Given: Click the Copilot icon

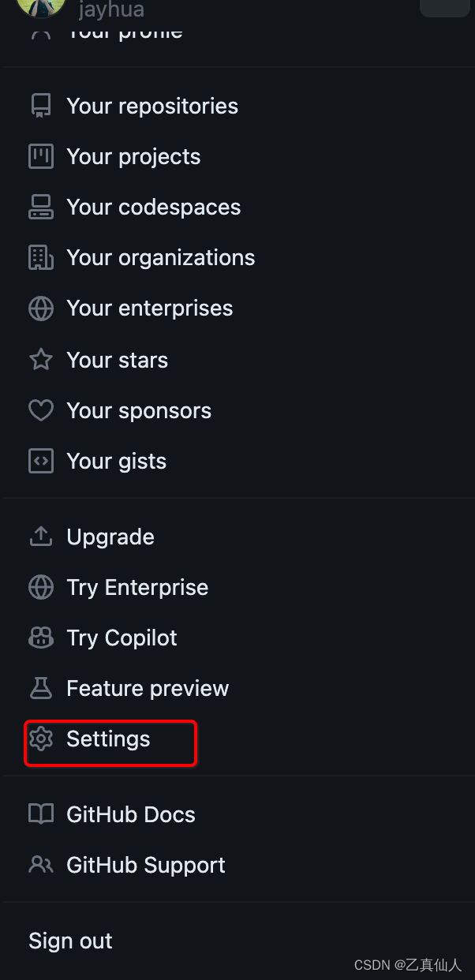Looking at the screenshot, I should pos(40,638).
